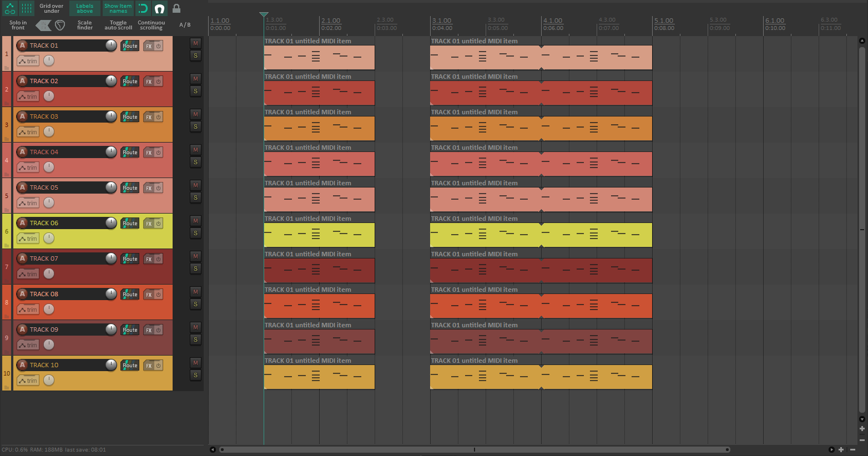Click ruler at measure 5.1.00

click(x=664, y=21)
